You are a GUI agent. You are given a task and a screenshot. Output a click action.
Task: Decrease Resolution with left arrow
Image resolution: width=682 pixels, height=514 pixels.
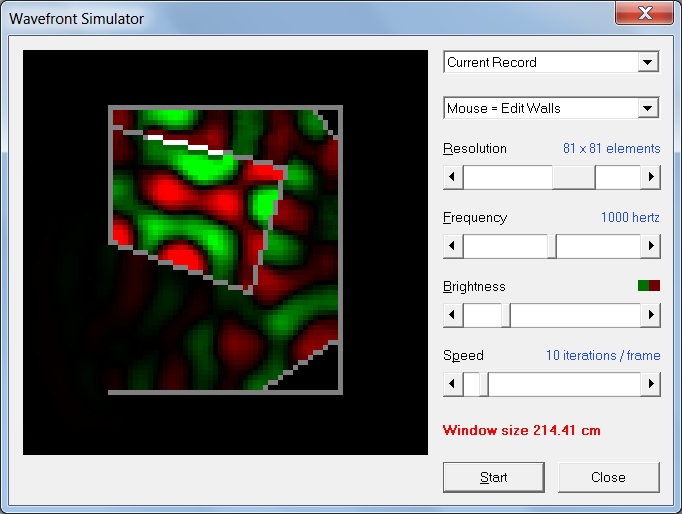[x=453, y=177]
